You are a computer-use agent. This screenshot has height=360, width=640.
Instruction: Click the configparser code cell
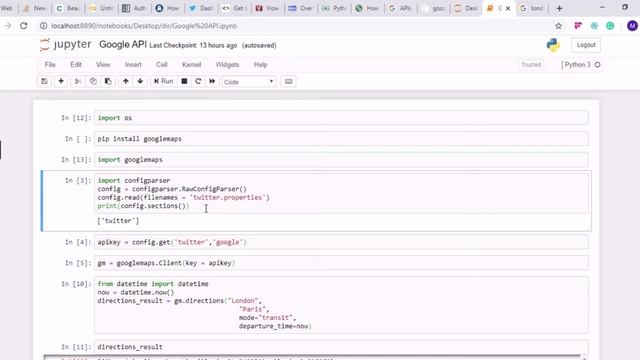tap(341, 193)
